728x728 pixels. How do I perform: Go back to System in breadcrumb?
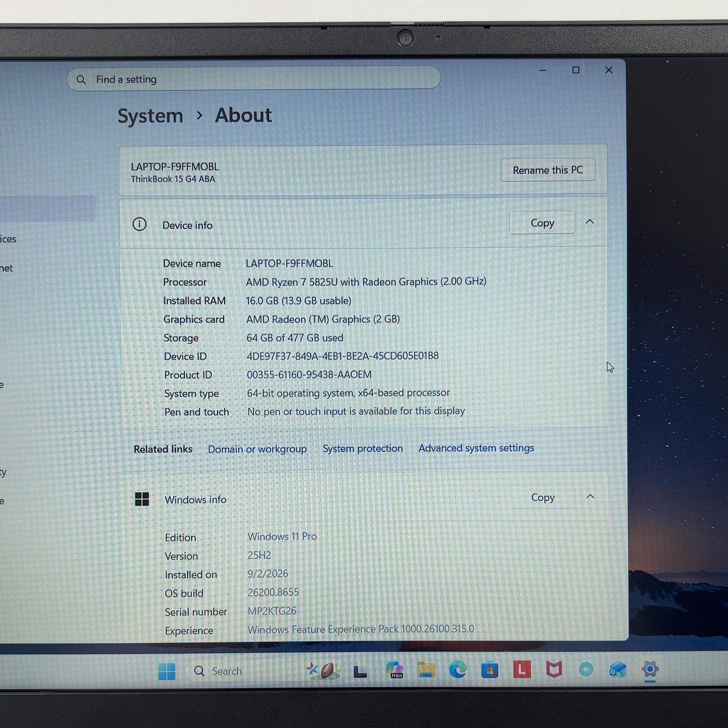pos(150,116)
